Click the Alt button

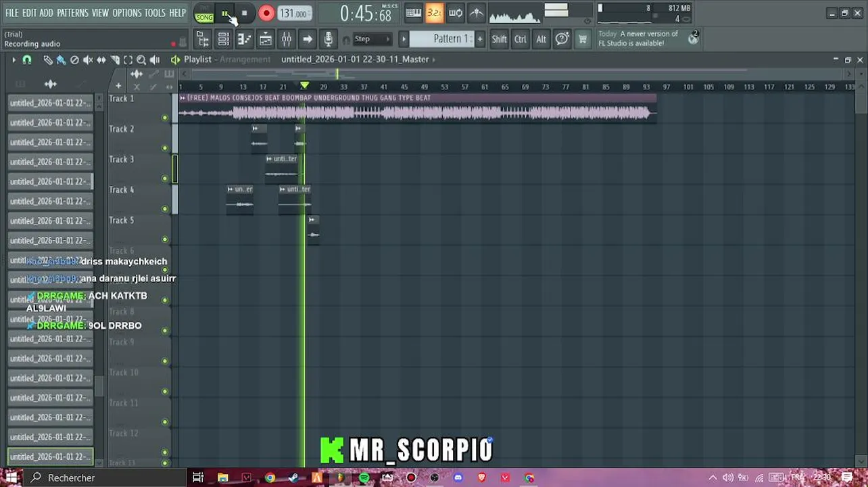541,39
